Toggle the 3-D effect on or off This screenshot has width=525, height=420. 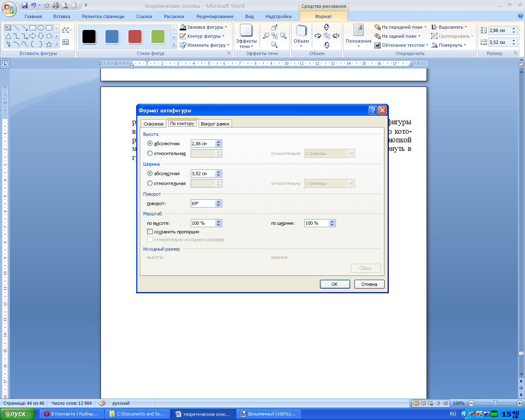pyautogui.click(x=326, y=36)
